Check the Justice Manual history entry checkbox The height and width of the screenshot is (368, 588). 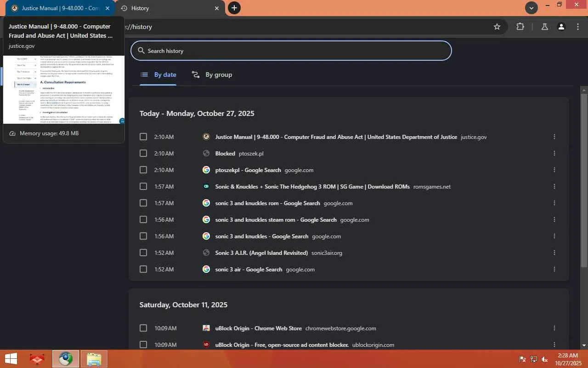coord(143,137)
